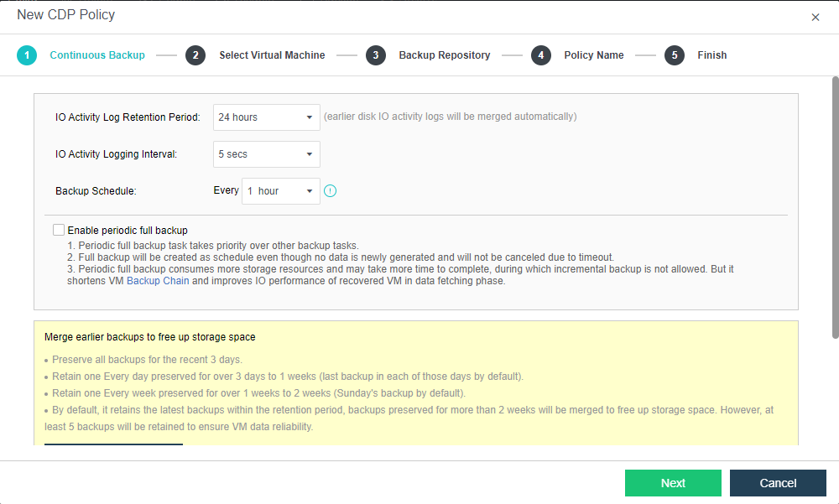Enable periodic full backup checkbox
This screenshot has height=504, width=839.
[59, 230]
